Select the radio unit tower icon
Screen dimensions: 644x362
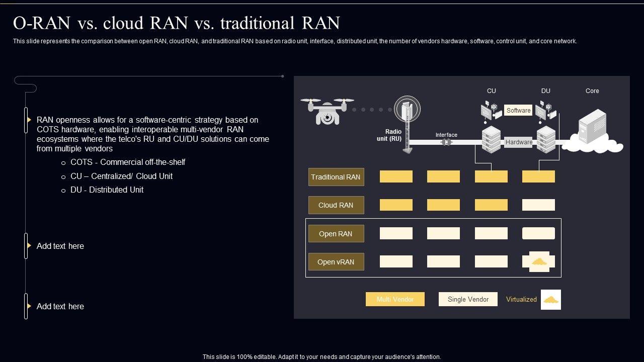[x=408, y=124]
